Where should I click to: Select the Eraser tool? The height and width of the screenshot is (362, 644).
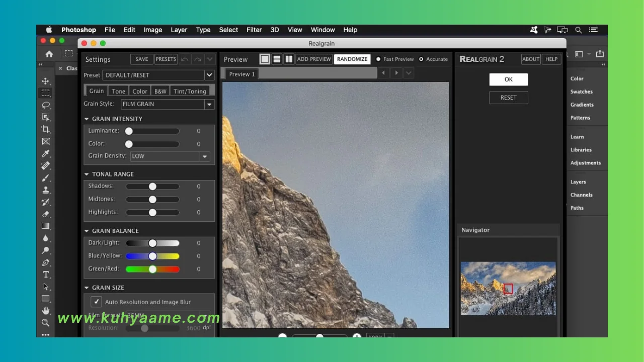coord(46,214)
